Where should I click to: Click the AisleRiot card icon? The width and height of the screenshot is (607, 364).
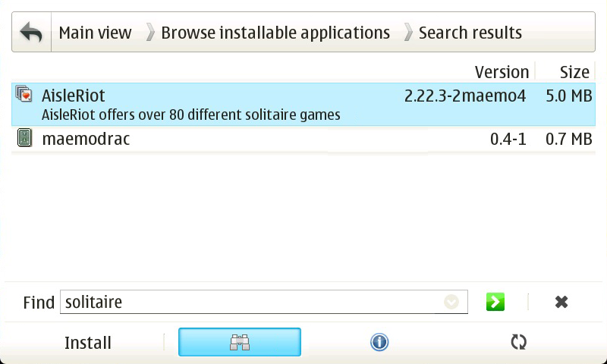(x=25, y=96)
